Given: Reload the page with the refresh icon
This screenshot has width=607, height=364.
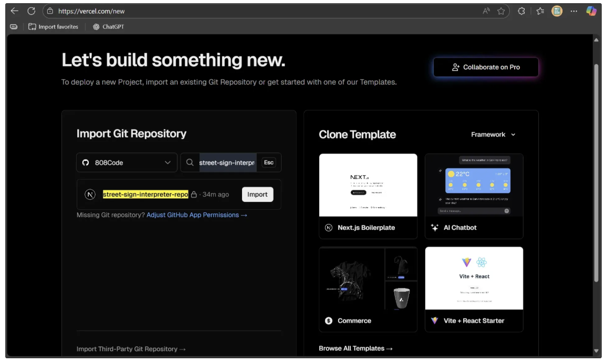Looking at the screenshot, I should [x=32, y=11].
